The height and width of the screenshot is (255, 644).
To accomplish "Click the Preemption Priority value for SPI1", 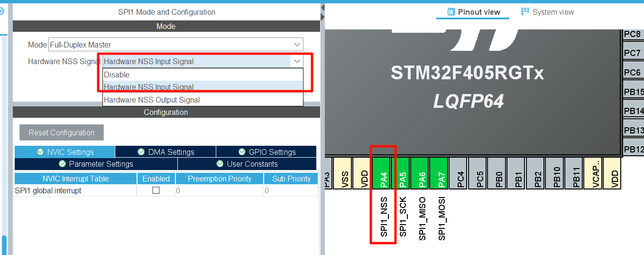I will pos(220,190).
